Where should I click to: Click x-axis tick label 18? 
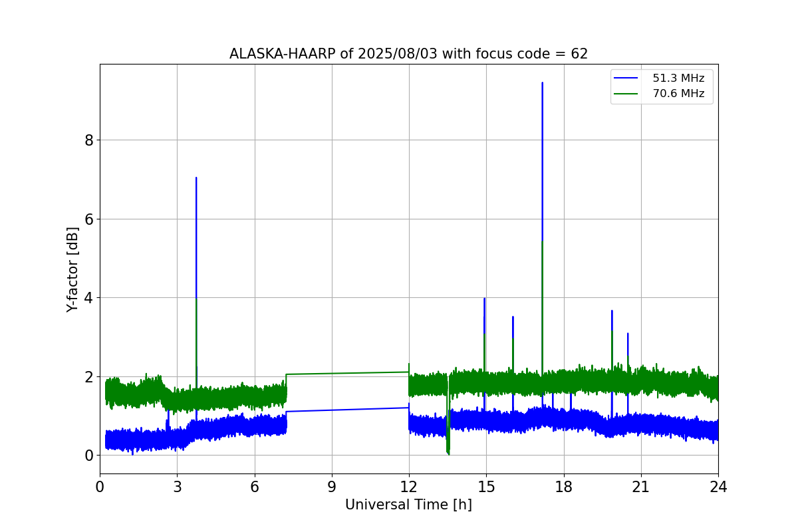(564, 487)
